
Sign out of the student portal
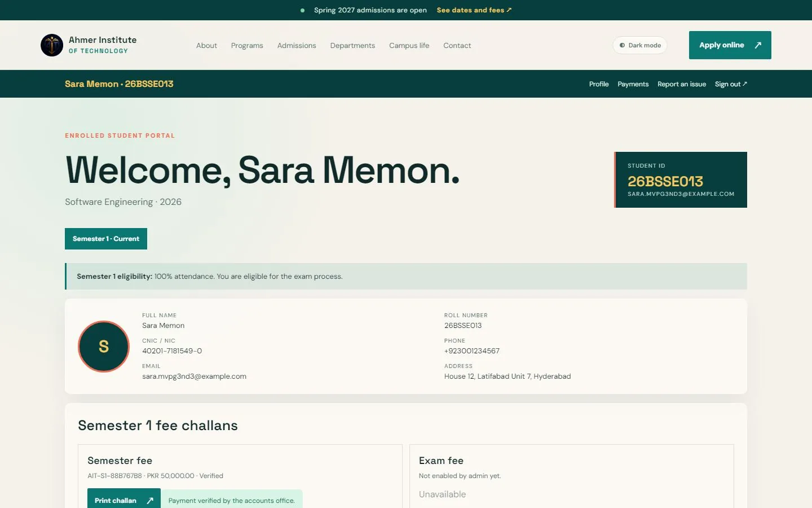click(731, 84)
